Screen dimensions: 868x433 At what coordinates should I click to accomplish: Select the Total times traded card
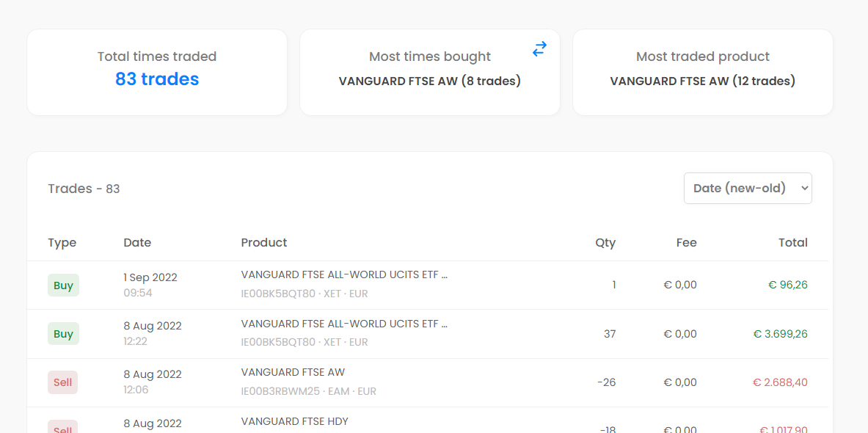click(x=157, y=72)
